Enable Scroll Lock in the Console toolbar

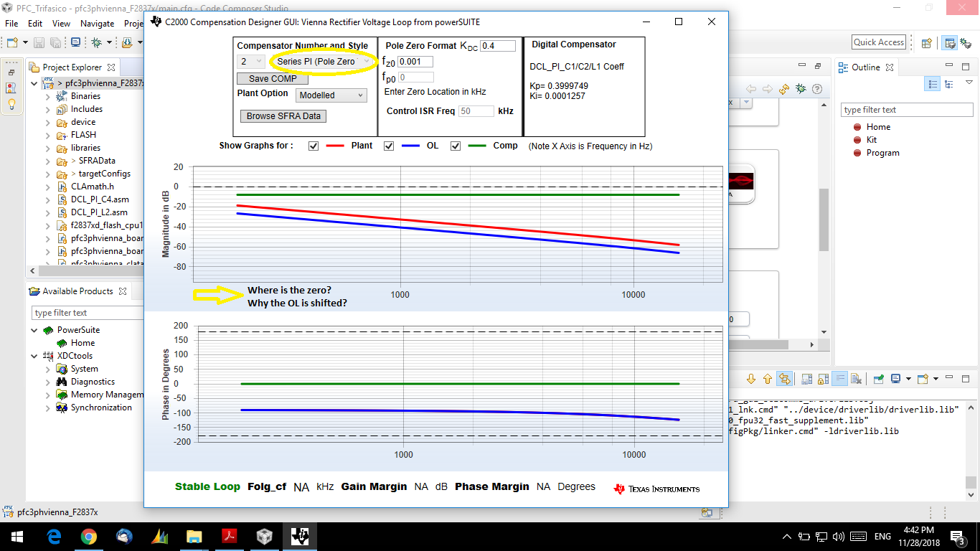coord(824,380)
